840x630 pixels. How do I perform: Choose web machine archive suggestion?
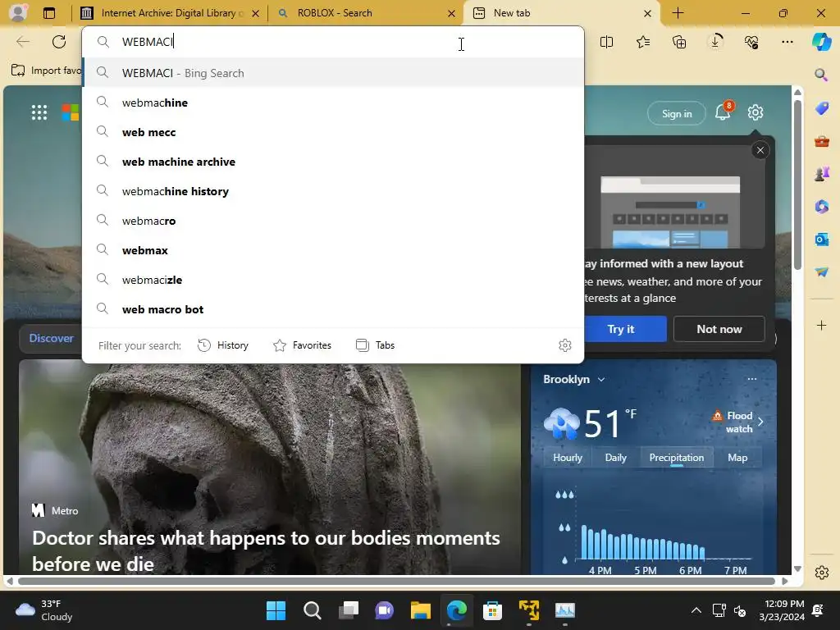coord(333,162)
